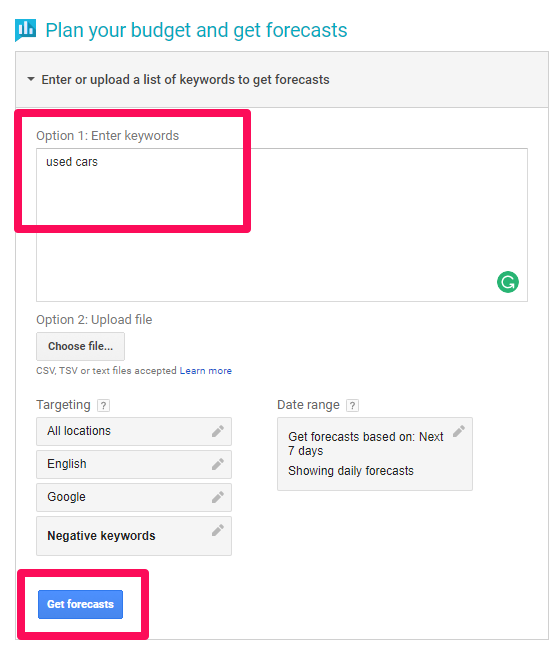Click the Get forecasts button
The height and width of the screenshot is (648, 556).
click(x=80, y=604)
